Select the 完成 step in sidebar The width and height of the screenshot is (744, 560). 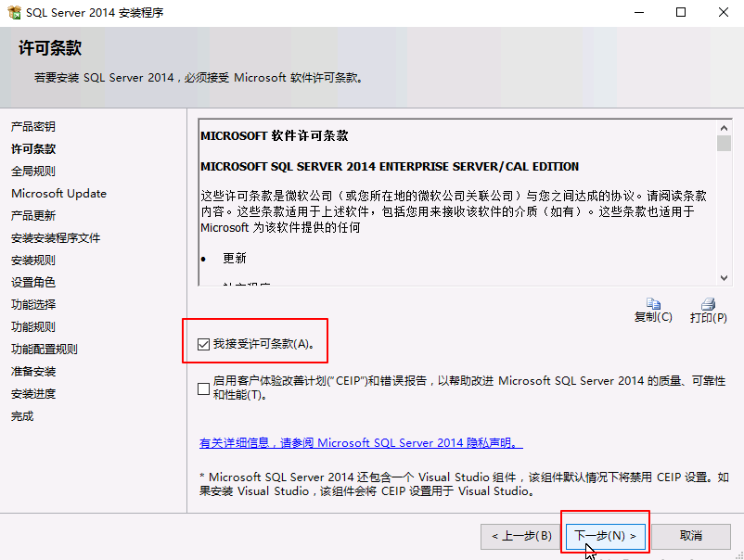click(x=21, y=415)
